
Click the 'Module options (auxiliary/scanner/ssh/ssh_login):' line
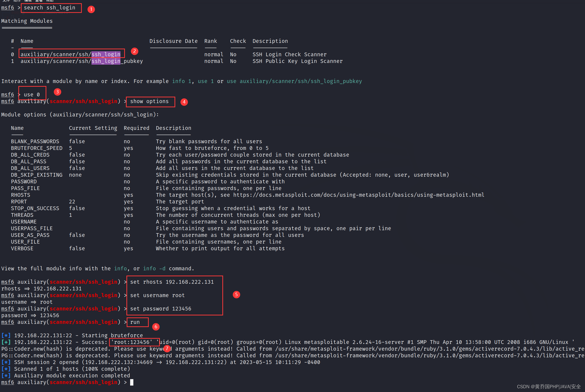80,115
